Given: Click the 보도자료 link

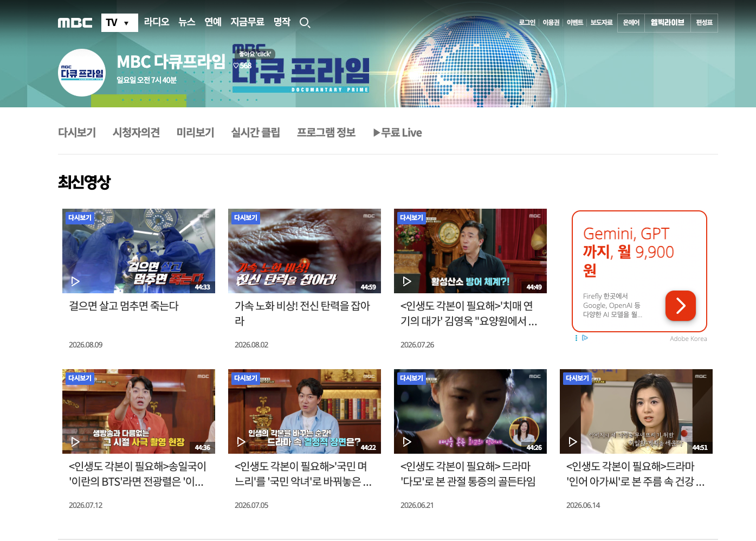Looking at the screenshot, I should (602, 23).
